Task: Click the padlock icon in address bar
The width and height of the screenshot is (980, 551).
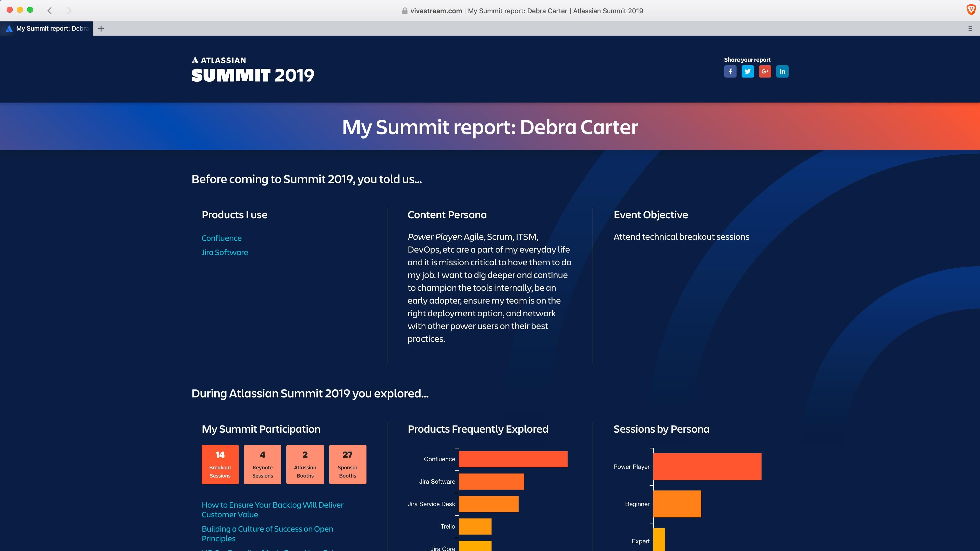Action: [405, 11]
